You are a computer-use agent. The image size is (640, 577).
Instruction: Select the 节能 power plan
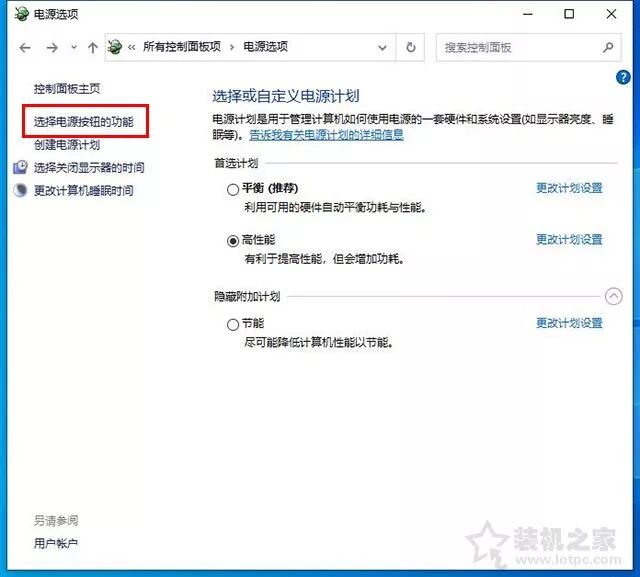(x=233, y=325)
